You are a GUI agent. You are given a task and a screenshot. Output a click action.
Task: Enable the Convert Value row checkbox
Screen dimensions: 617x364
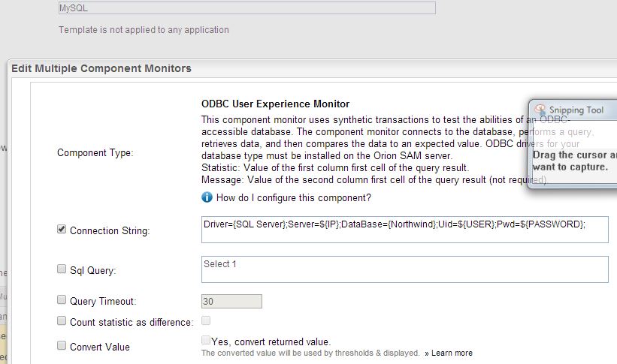(62, 345)
